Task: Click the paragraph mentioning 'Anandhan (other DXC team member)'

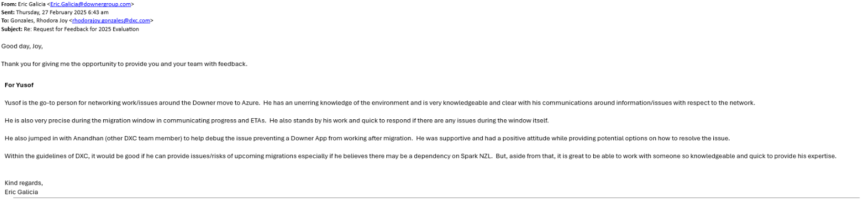Action: click(x=367, y=138)
